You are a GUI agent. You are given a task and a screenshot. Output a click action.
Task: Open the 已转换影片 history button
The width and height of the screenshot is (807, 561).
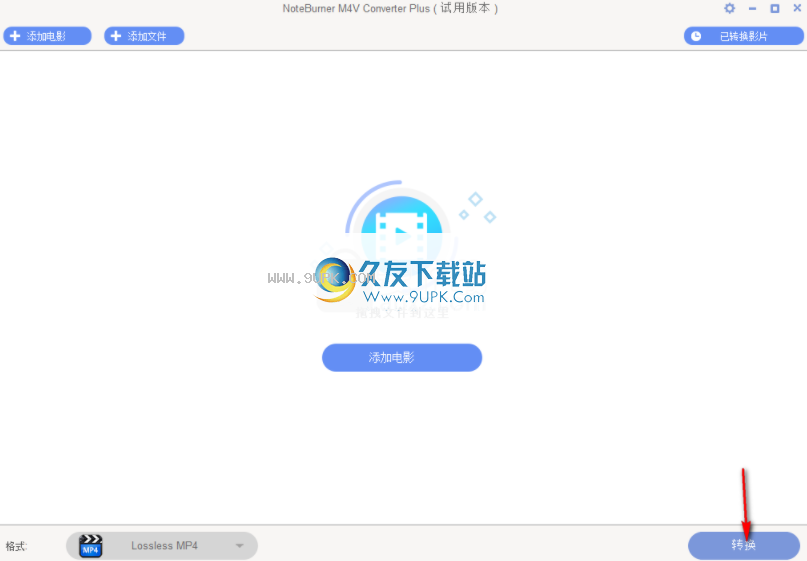coord(743,36)
